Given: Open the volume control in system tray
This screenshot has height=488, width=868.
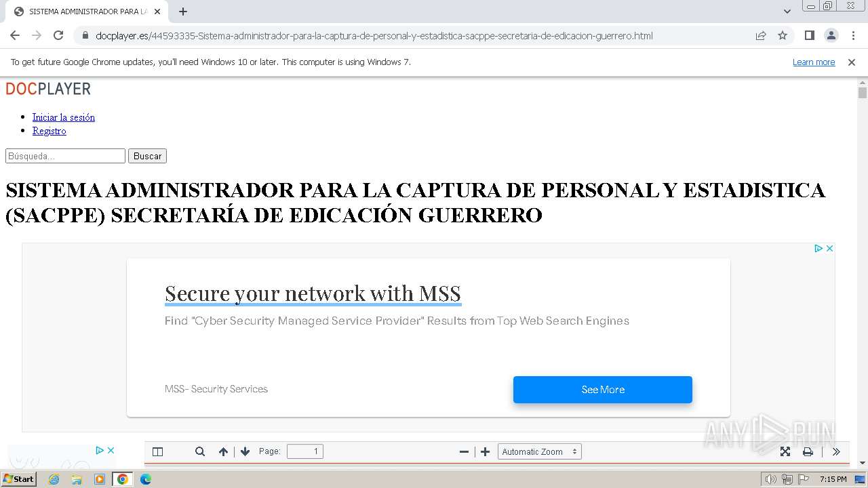Looking at the screenshot, I should (770, 479).
